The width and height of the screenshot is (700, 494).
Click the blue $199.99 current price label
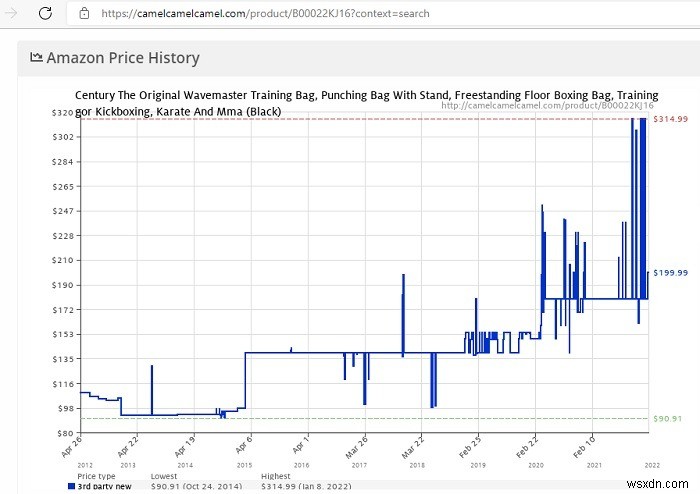pyautogui.click(x=671, y=273)
